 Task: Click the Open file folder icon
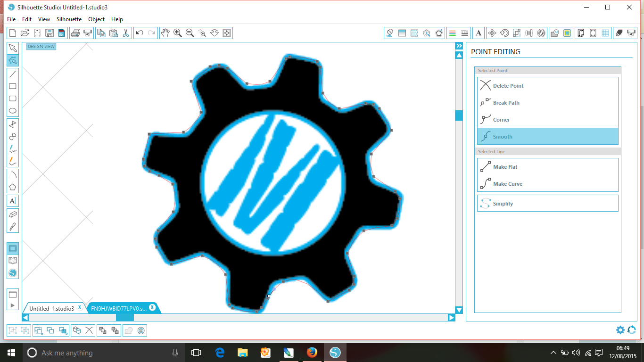[25, 33]
